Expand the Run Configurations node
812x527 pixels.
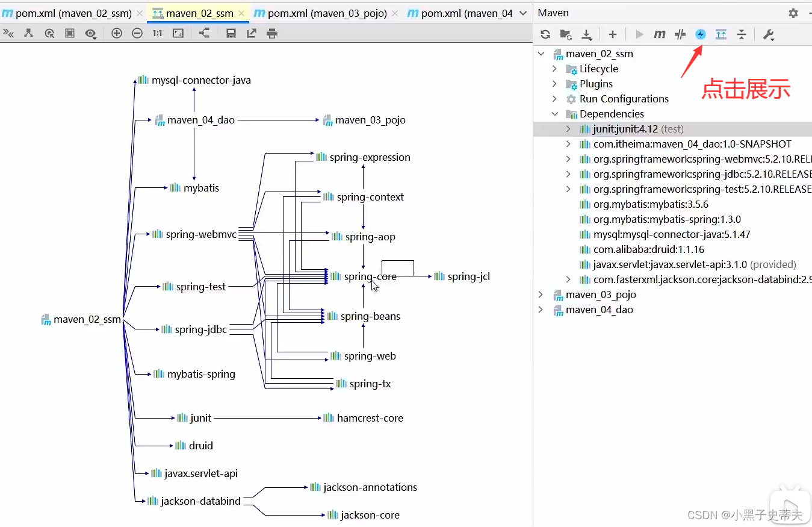(x=555, y=99)
